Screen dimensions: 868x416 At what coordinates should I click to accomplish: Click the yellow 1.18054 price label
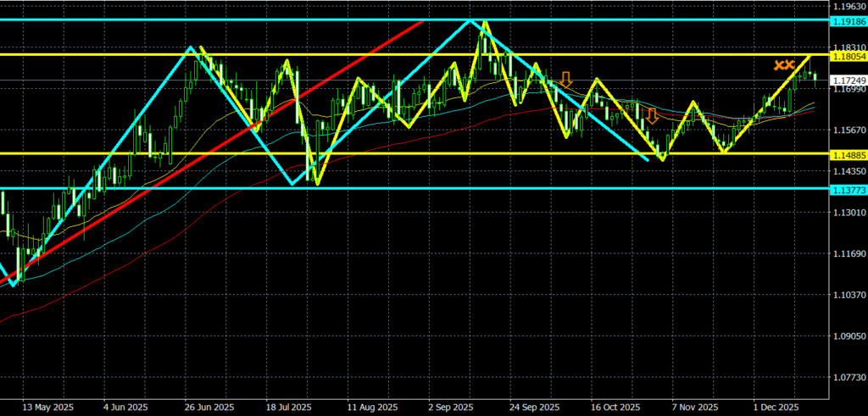848,55
